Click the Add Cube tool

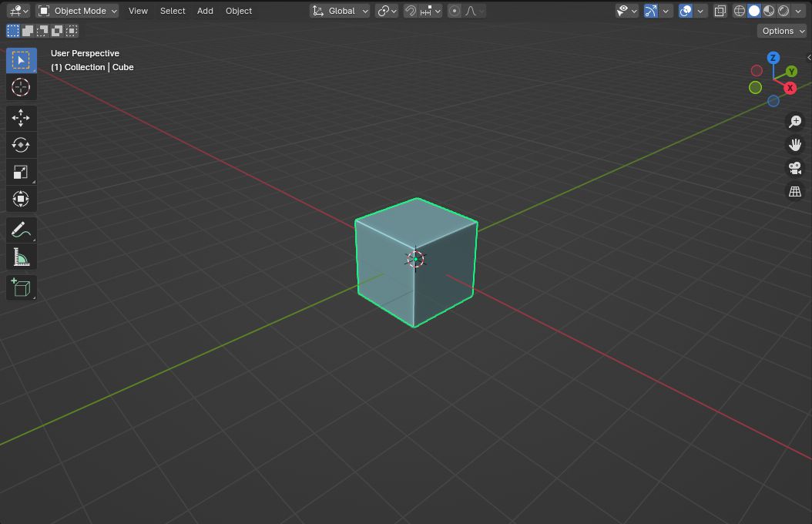click(21, 287)
